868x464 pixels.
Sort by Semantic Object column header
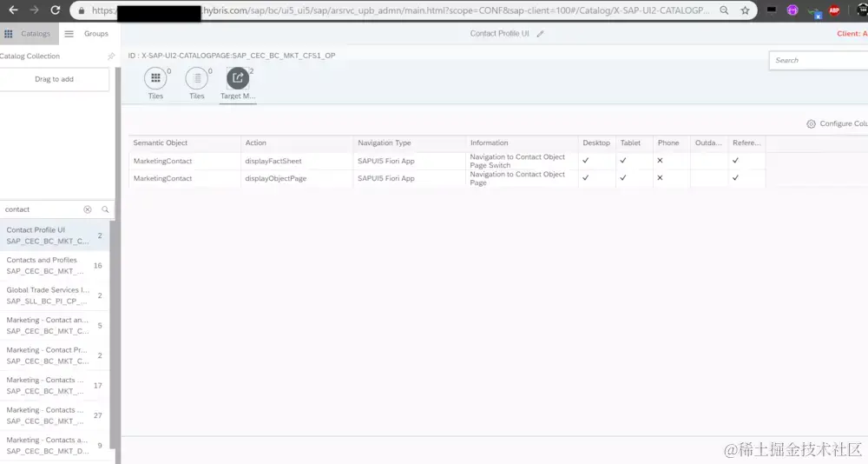pos(185,143)
